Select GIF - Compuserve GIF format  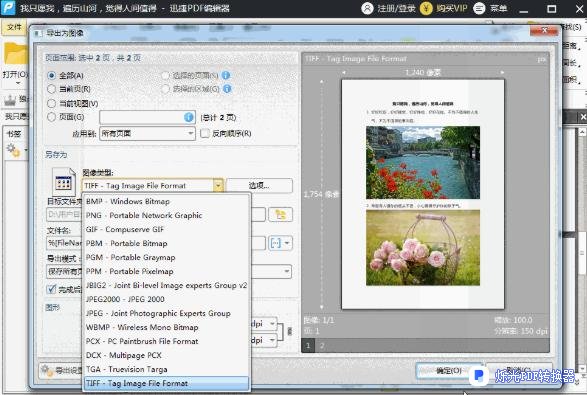(x=166, y=230)
